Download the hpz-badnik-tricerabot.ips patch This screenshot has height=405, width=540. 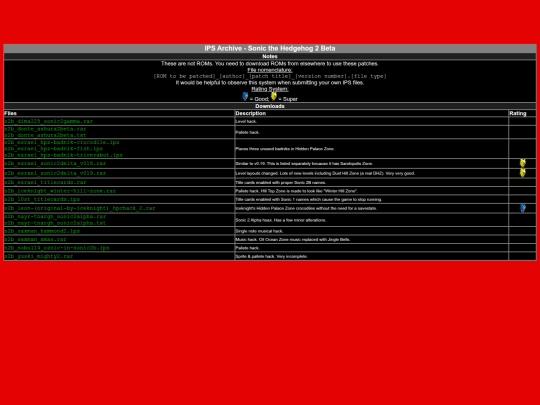click(x=63, y=155)
